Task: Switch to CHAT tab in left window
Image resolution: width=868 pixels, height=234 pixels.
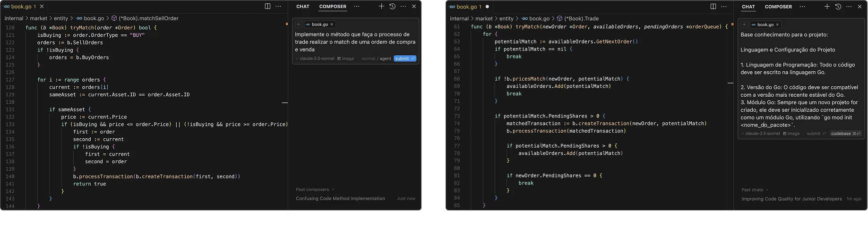Action: 303,7
